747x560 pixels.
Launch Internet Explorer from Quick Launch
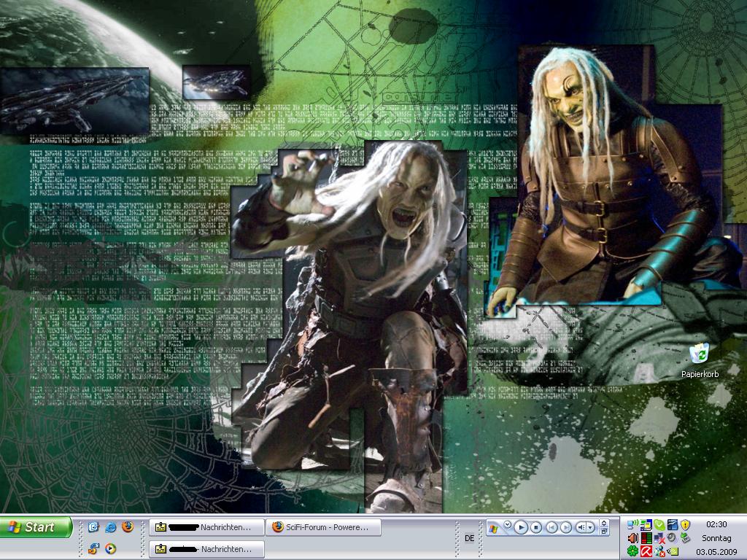click(x=111, y=526)
